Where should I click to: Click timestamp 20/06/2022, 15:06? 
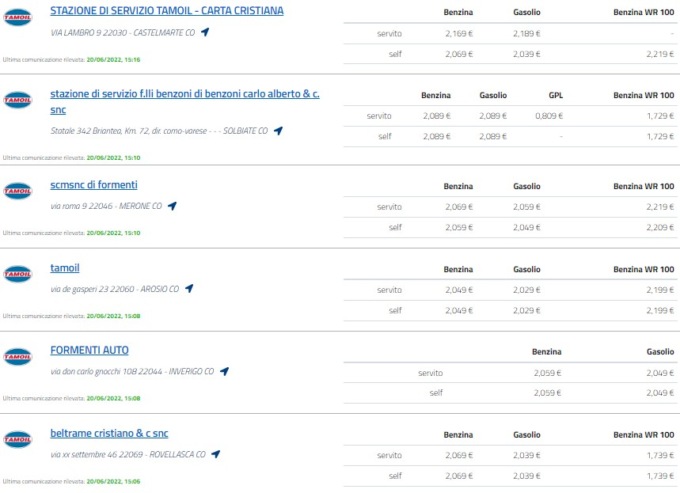pos(113,481)
